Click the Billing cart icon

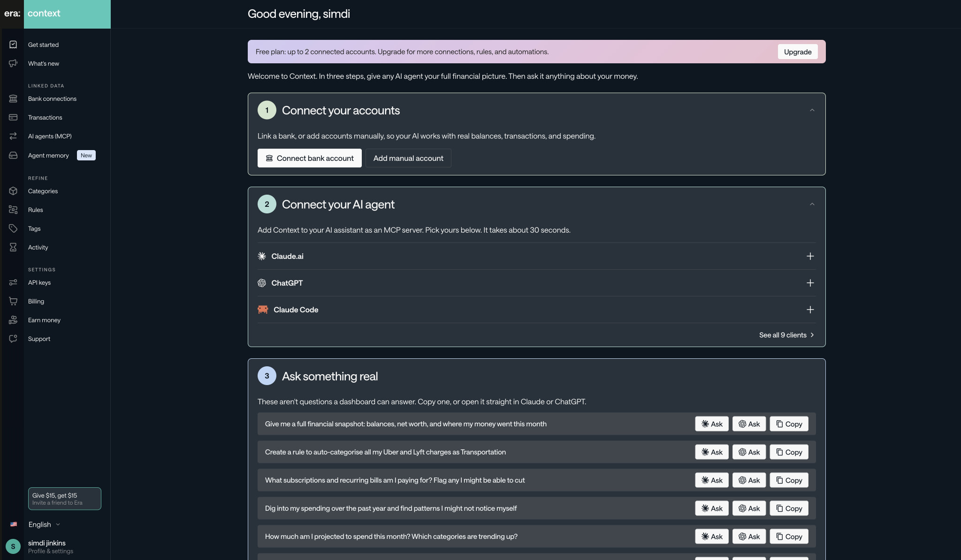(x=13, y=301)
